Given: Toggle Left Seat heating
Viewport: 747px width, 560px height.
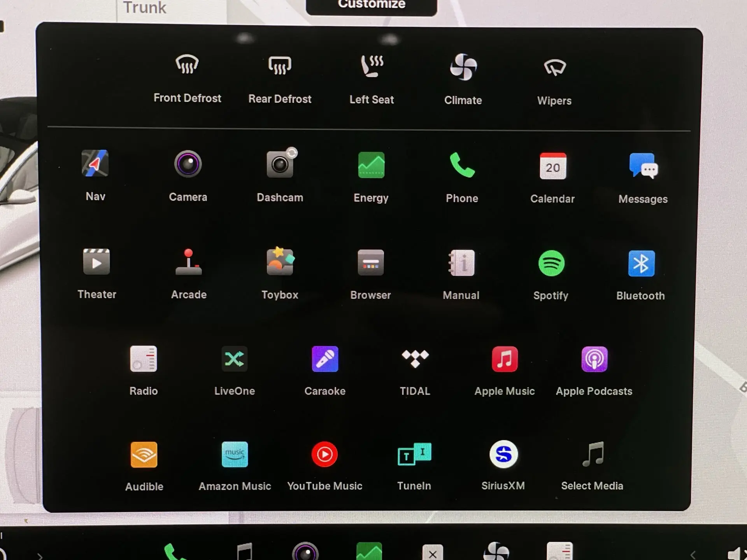Looking at the screenshot, I should 372,80.
